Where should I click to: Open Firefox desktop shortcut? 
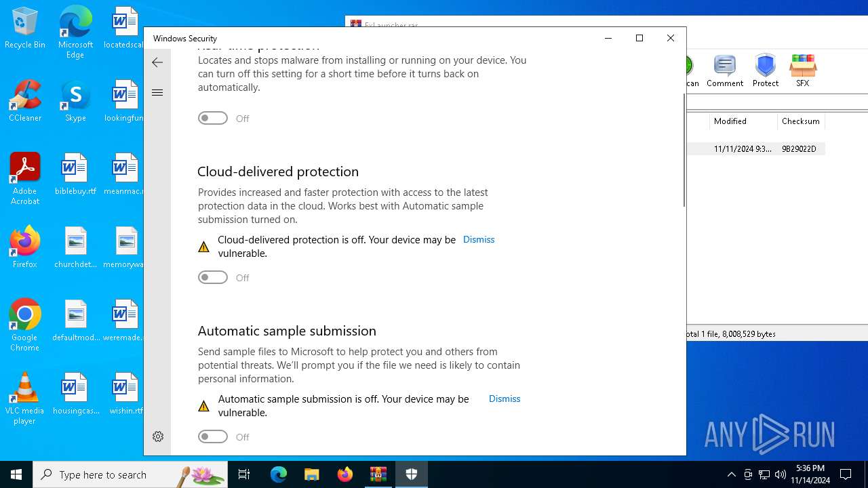click(x=25, y=247)
